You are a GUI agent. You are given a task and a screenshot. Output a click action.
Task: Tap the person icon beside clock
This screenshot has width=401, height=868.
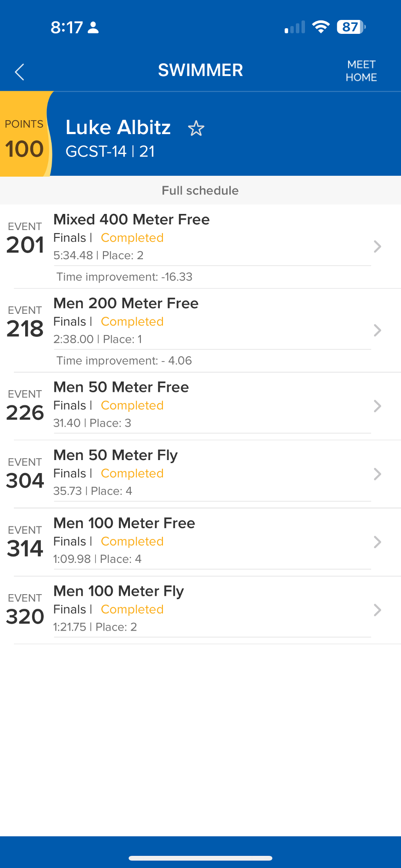[93, 28]
